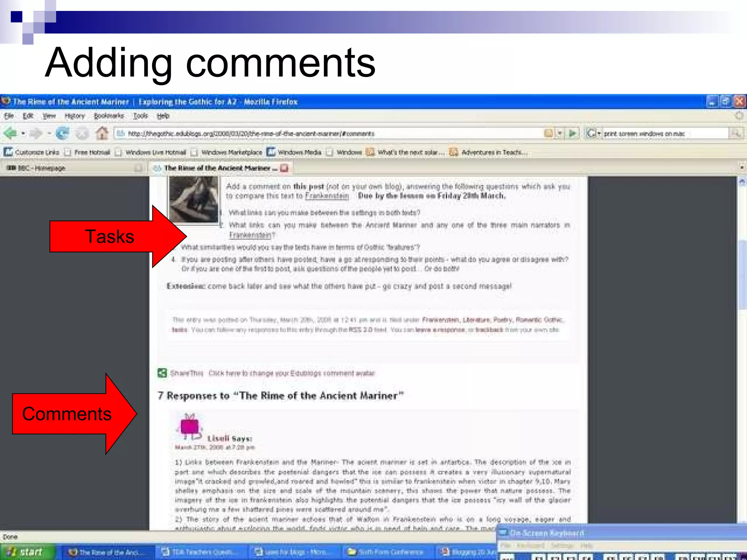Open Customize Links bookmark
The height and width of the screenshot is (560, 747).
tap(32, 152)
